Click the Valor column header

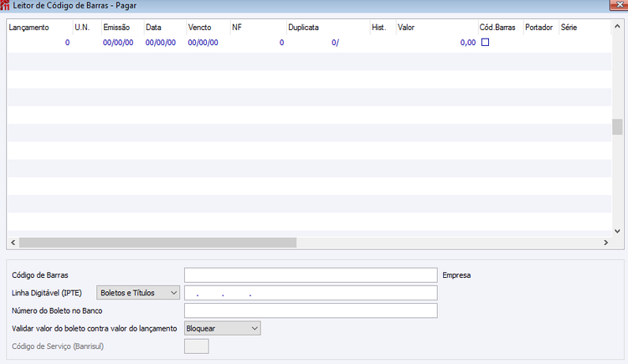pos(437,28)
